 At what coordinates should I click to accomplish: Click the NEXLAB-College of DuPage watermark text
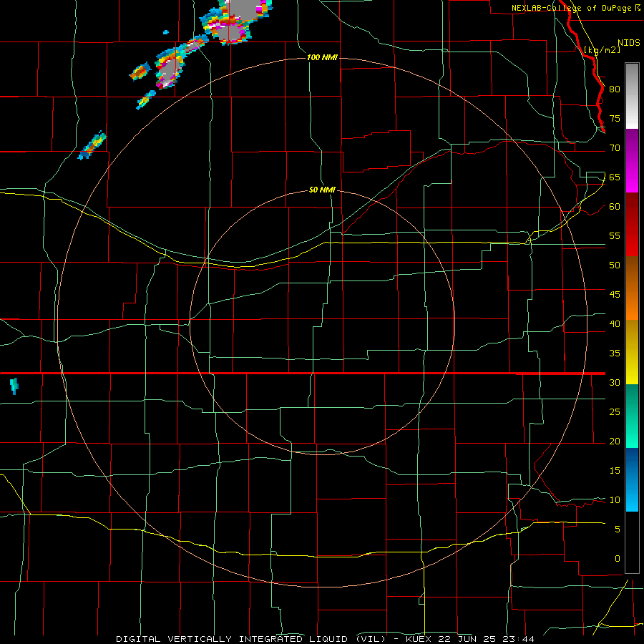coord(575,8)
